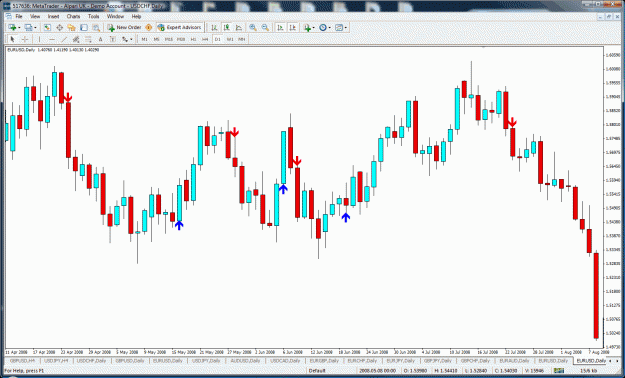Select the trendline drawing tool
625x378 pixels.
pos(64,39)
